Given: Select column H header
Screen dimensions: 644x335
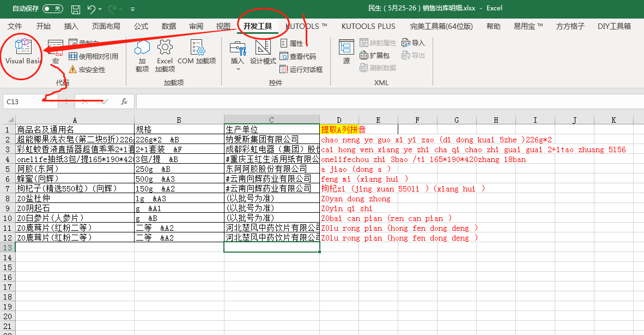Looking at the screenshot, I should 496,120.
